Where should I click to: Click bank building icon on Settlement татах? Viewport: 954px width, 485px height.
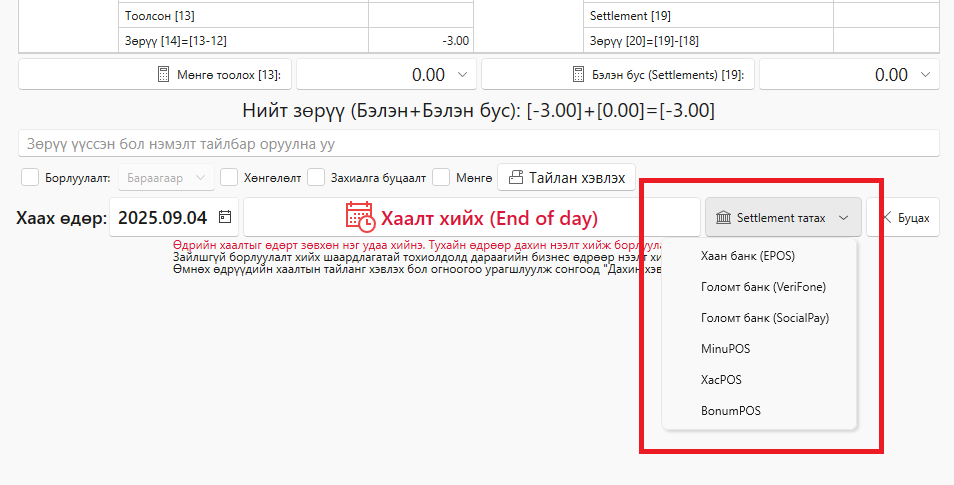pyautogui.click(x=723, y=217)
